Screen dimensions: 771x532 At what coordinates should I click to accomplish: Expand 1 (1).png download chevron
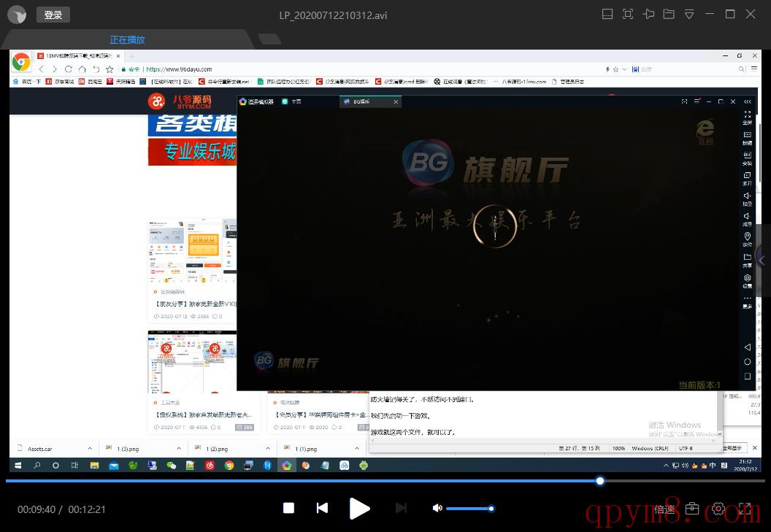point(357,448)
